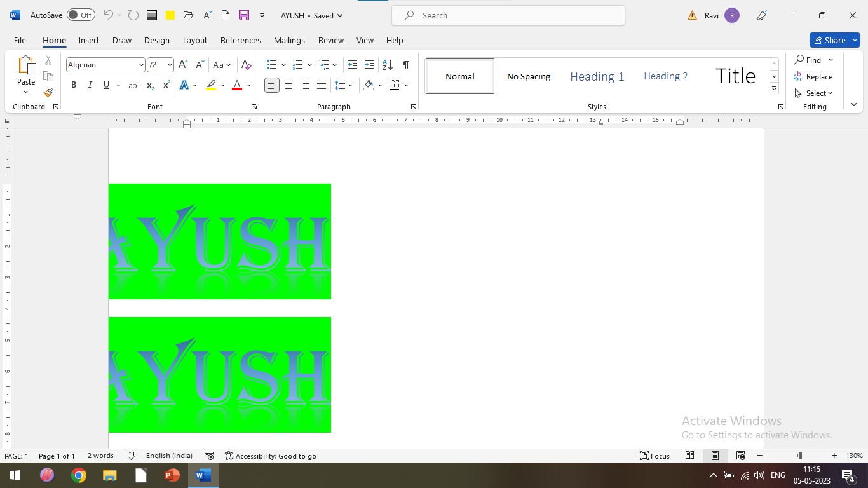Switch to the Layout tab

[x=194, y=40]
